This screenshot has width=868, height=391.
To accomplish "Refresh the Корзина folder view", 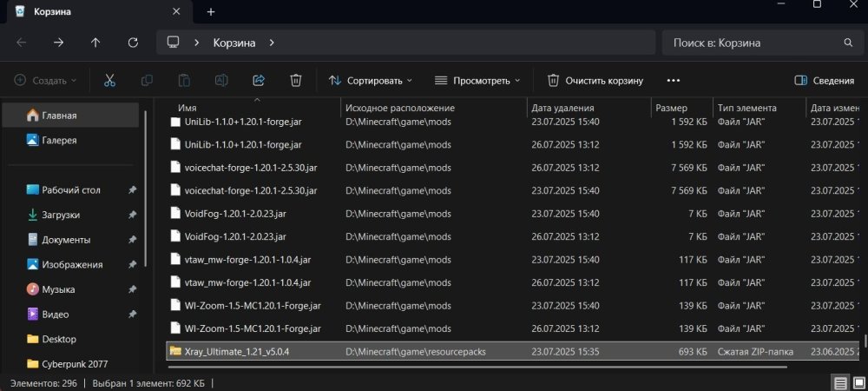I will (133, 43).
